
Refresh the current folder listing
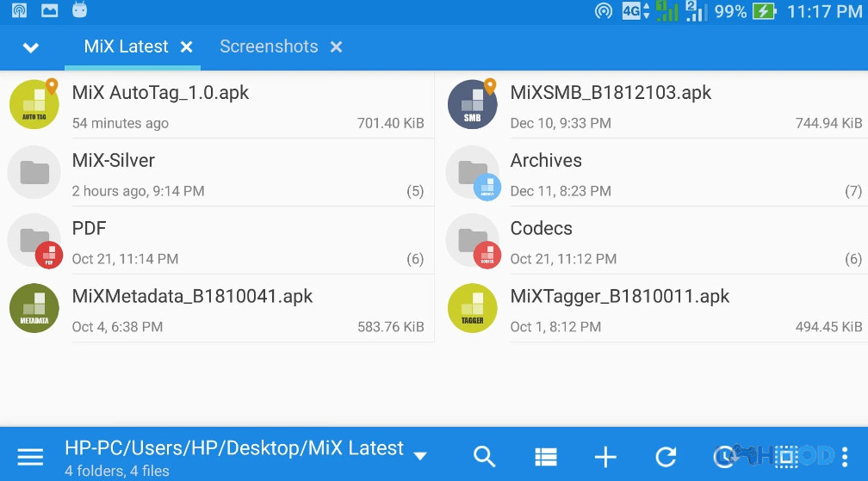pos(666,457)
